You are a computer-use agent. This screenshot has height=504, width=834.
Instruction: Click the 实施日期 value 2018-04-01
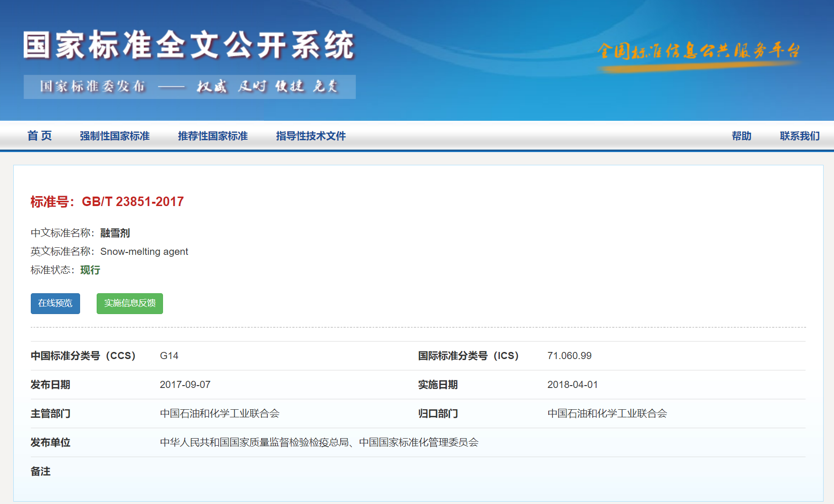tap(572, 385)
